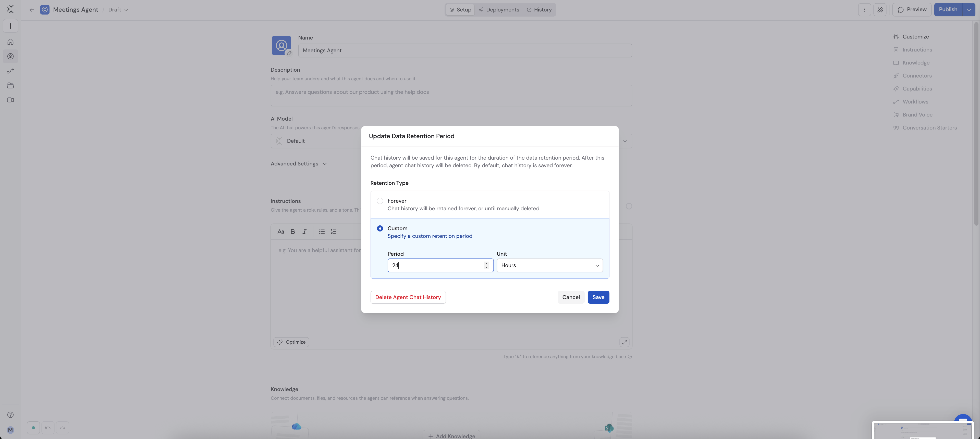Open the three-dot more options menu
This screenshot has height=439, width=980.
coord(864,9)
